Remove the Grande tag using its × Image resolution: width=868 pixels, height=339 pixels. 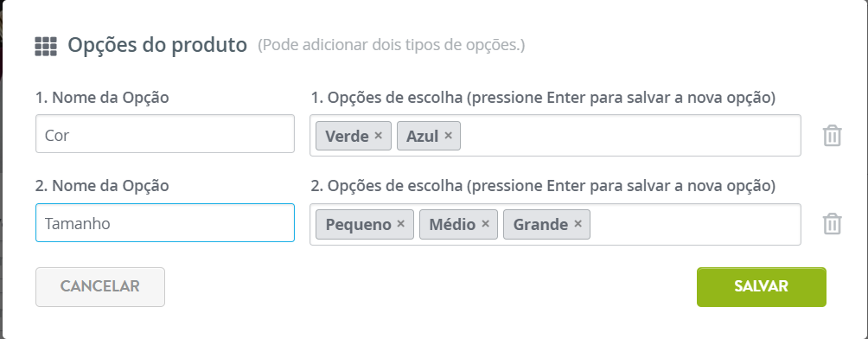point(578,224)
